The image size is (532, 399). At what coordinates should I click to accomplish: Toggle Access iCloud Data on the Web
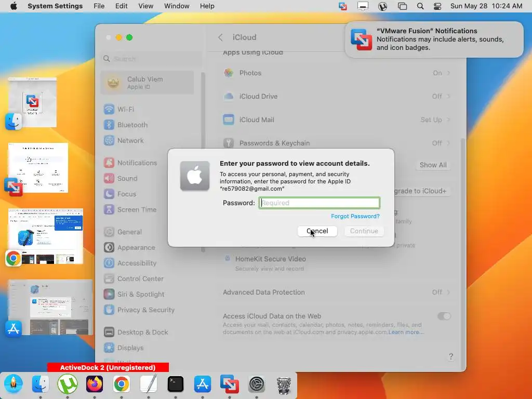444,316
